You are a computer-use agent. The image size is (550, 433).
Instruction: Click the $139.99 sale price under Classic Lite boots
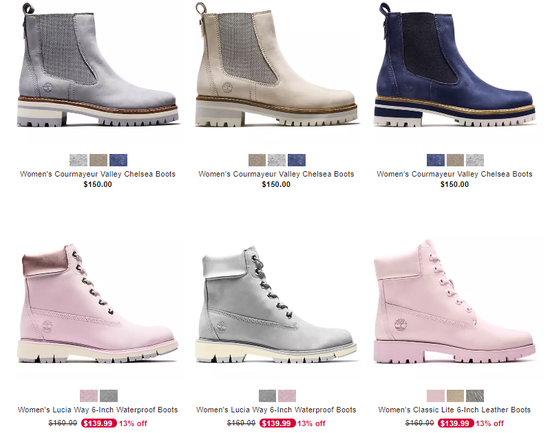(455, 424)
